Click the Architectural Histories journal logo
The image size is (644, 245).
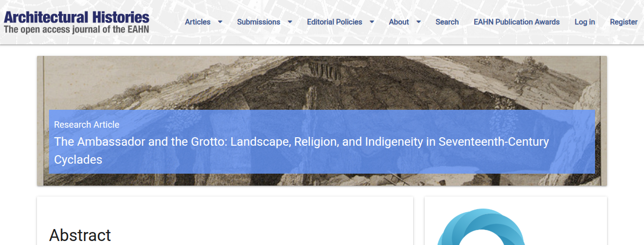pyautogui.click(x=76, y=22)
